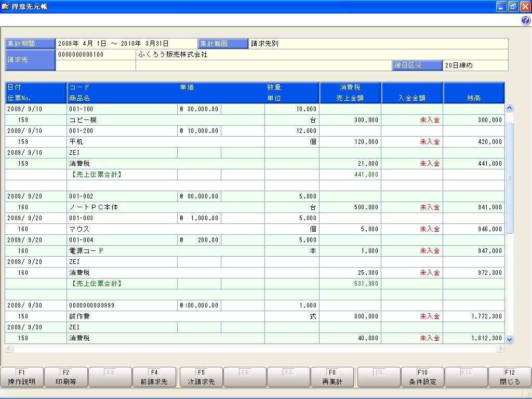The width and height of the screenshot is (532, 399).
Task: Open F2 印刷等 print options
Action: pyautogui.click(x=66, y=377)
